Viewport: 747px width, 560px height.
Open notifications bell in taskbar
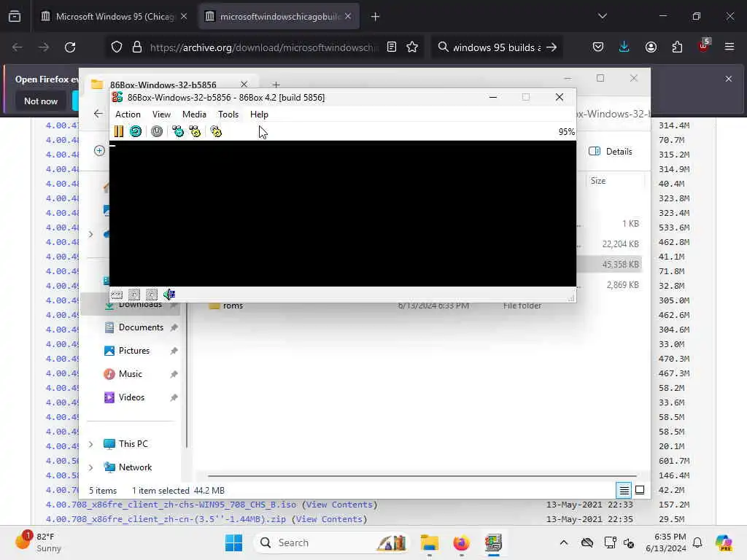697,542
